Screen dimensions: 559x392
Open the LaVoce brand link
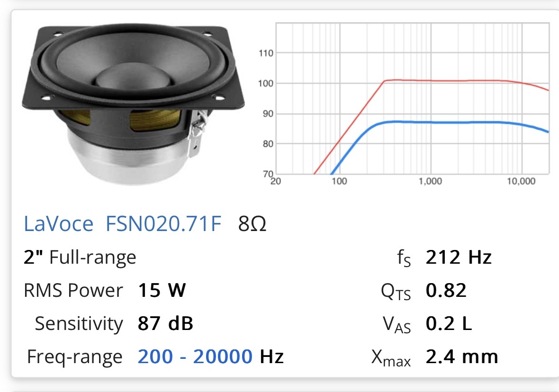pos(58,224)
